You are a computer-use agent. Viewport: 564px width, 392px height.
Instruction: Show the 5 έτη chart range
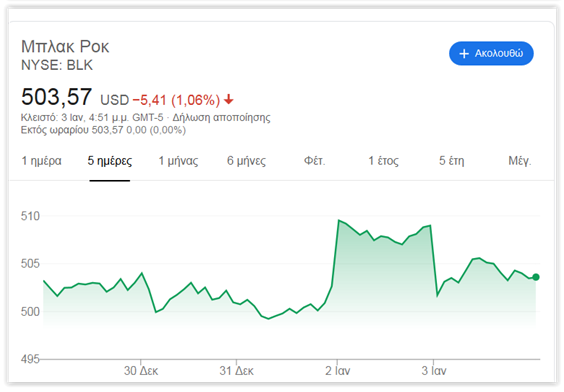451,160
